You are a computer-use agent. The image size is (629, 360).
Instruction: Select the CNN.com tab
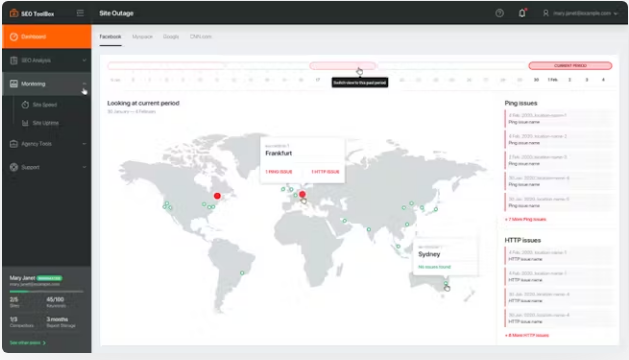[201, 37]
